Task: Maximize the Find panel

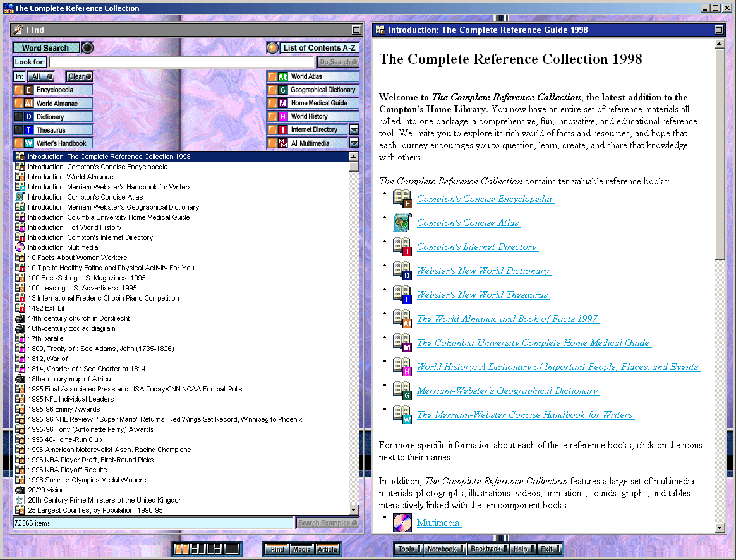Action: tap(356, 30)
